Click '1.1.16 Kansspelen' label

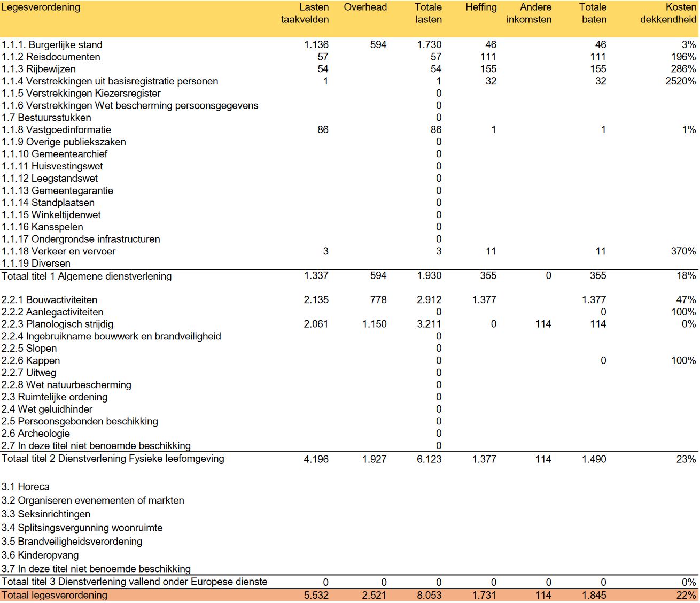pos(42,227)
